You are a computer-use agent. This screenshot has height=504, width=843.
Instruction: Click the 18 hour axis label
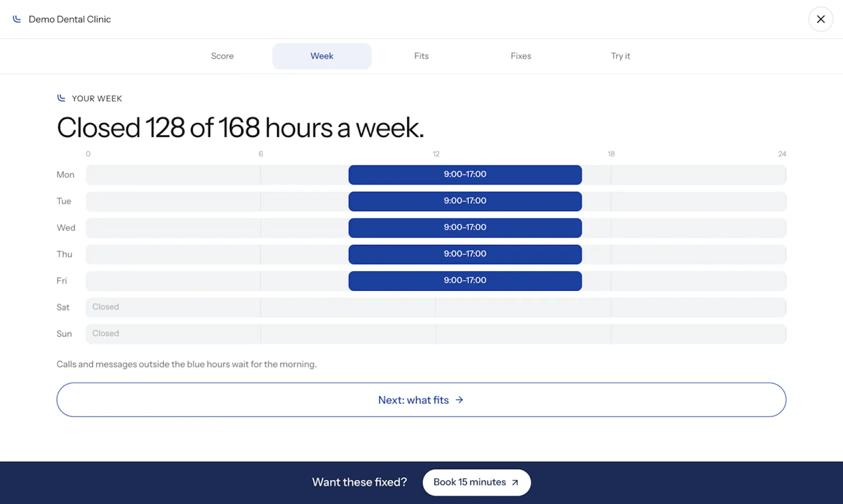click(x=611, y=154)
